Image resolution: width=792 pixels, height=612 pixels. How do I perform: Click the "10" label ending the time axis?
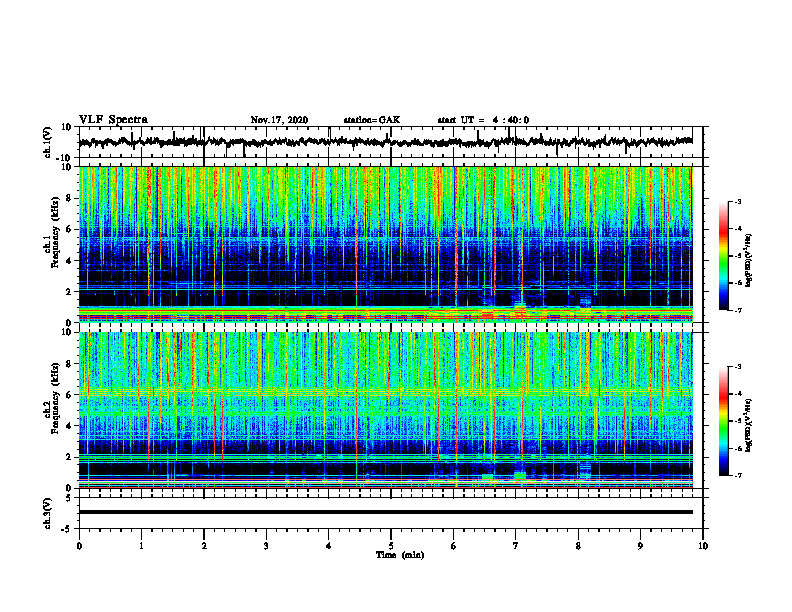tap(703, 546)
